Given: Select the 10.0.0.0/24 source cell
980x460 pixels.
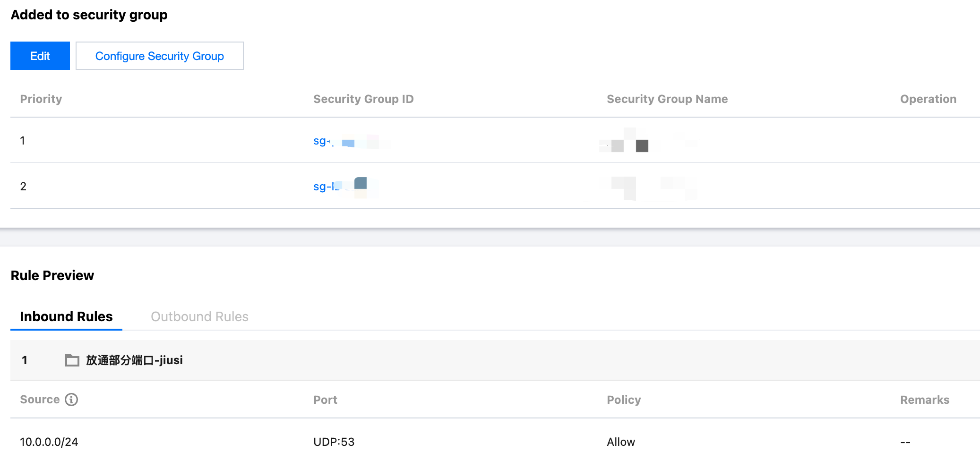Looking at the screenshot, I should point(49,442).
